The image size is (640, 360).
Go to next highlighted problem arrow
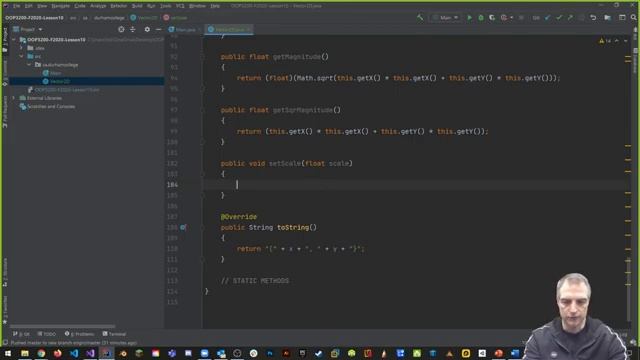(x=625, y=41)
